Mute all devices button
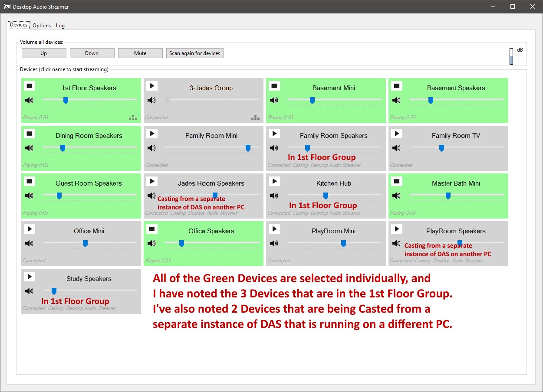Image resolution: width=543 pixels, height=392 pixels. (140, 53)
